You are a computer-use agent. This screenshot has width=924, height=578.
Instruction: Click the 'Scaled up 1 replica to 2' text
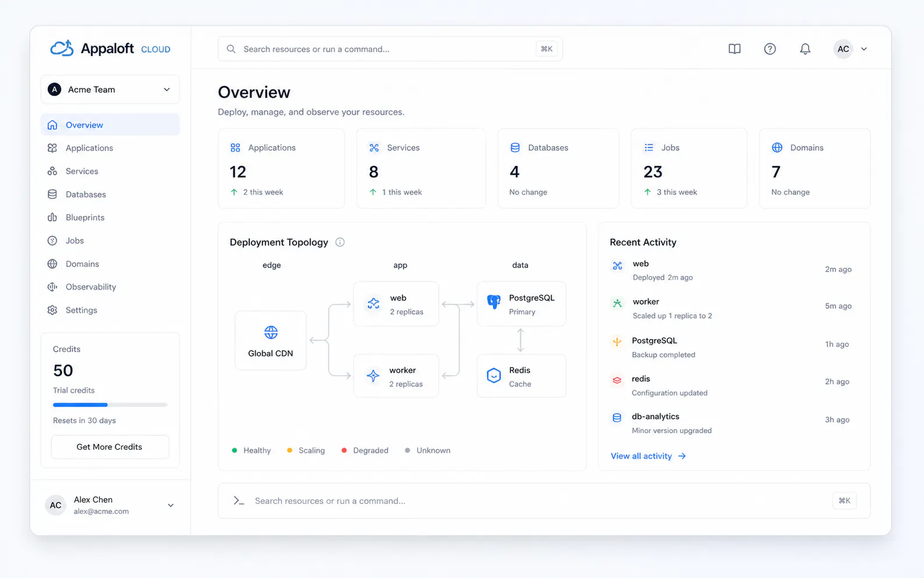click(x=672, y=316)
